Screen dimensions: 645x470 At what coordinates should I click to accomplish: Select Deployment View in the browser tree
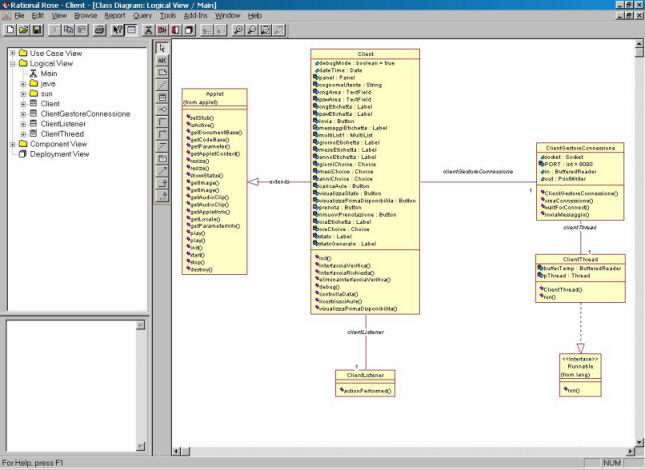pyautogui.click(x=59, y=154)
